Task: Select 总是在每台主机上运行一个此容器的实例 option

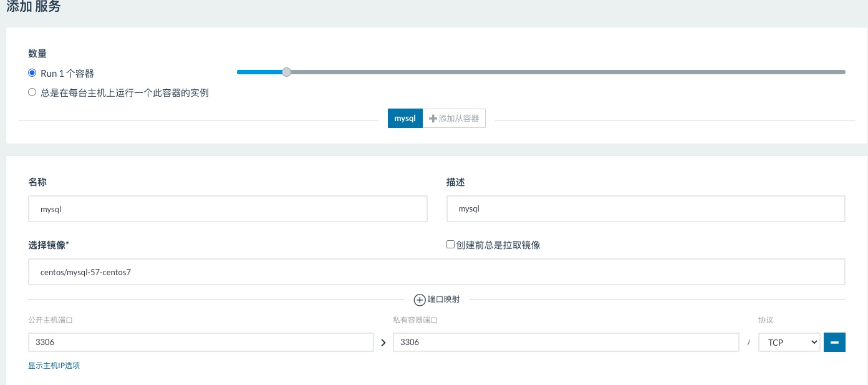Action: 32,92
